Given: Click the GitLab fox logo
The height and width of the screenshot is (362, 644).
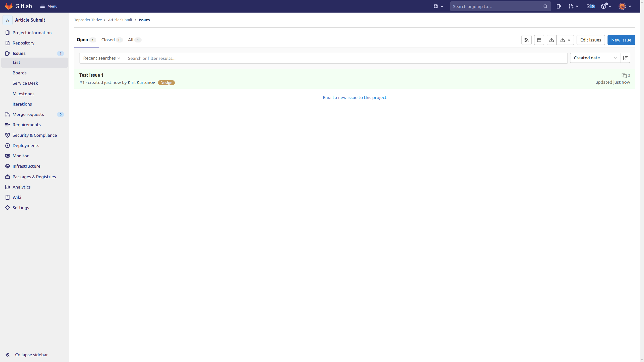Looking at the screenshot, I should pos(9,6).
